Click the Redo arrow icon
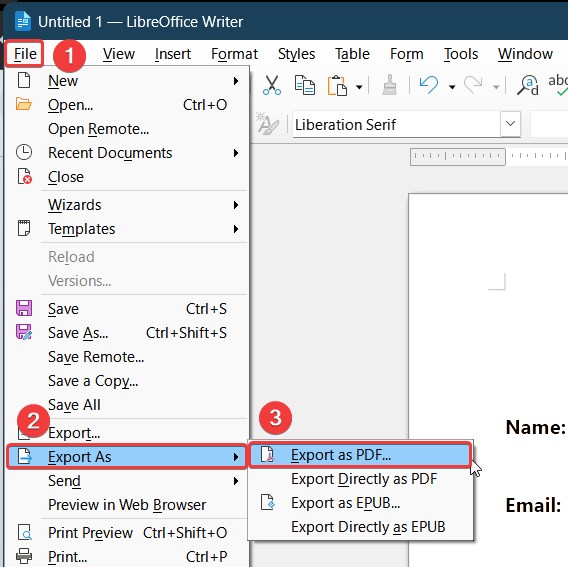This screenshot has height=567, width=568. click(x=473, y=86)
